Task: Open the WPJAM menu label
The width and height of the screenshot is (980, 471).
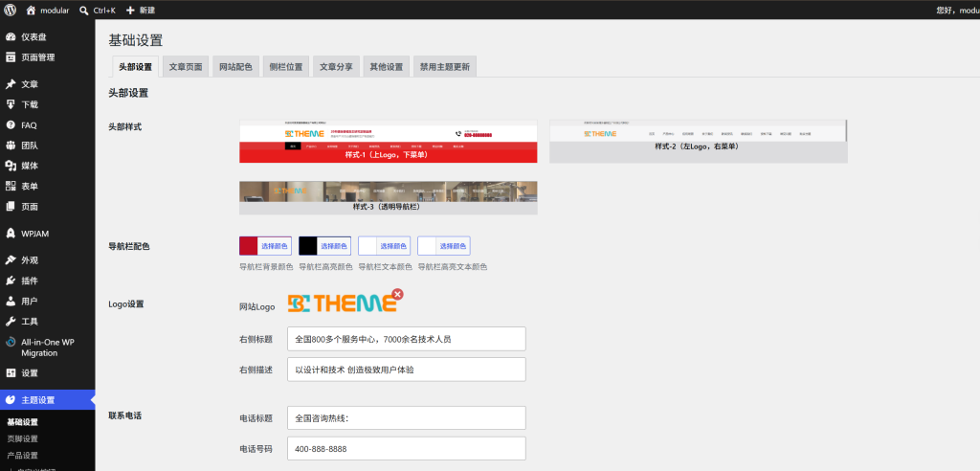Action: tap(35, 234)
